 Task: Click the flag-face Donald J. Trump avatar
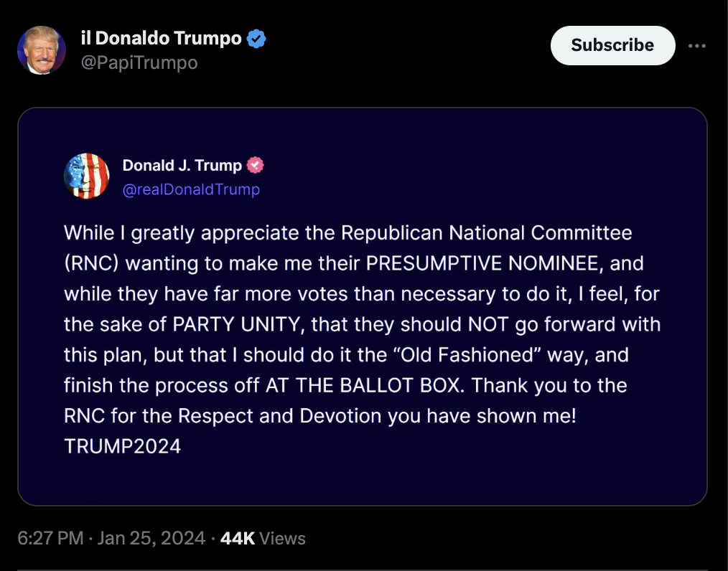click(x=86, y=176)
